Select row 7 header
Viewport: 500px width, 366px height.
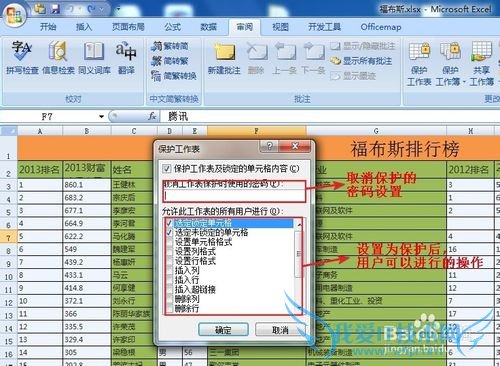pyautogui.click(x=9, y=237)
